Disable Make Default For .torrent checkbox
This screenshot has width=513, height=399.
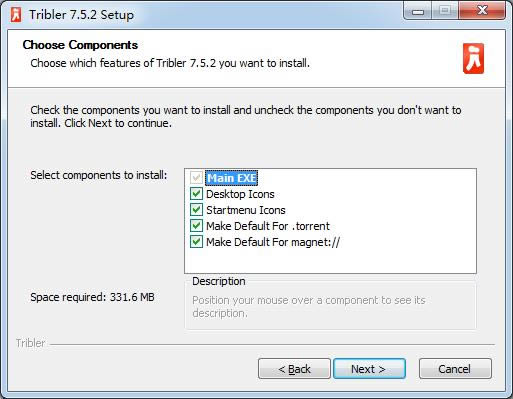click(x=196, y=226)
